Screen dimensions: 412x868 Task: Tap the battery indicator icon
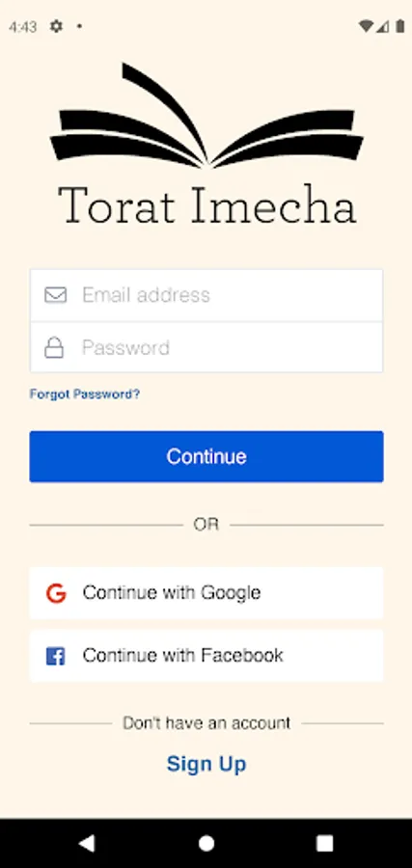[x=399, y=26]
